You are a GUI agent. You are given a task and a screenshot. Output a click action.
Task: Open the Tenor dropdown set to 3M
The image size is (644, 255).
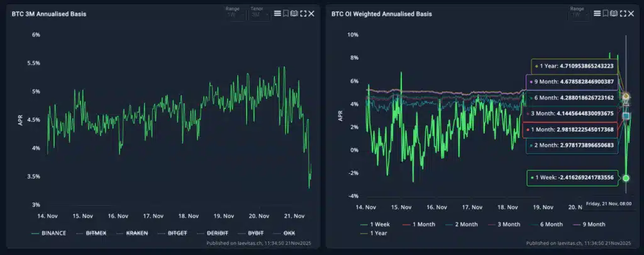click(258, 14)
